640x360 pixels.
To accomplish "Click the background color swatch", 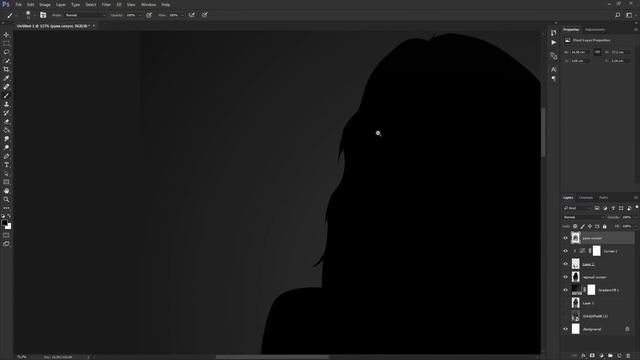I will click(9, 227).
